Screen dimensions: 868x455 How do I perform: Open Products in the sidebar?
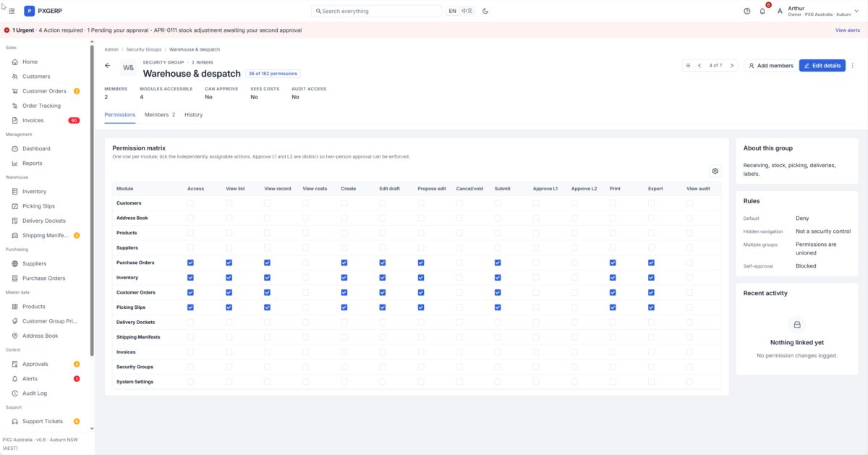tap(45, 307)
